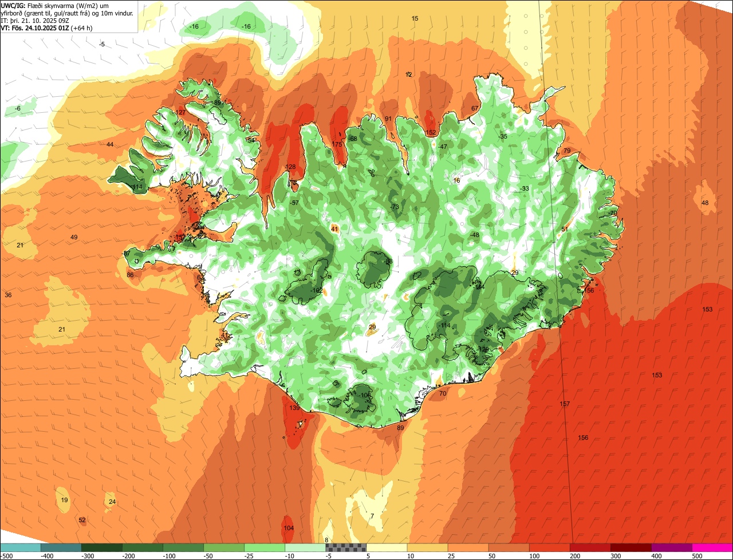Select the purple legend swatch starting at 400
This screenshot has width=733, height=560.
(671, 547)
